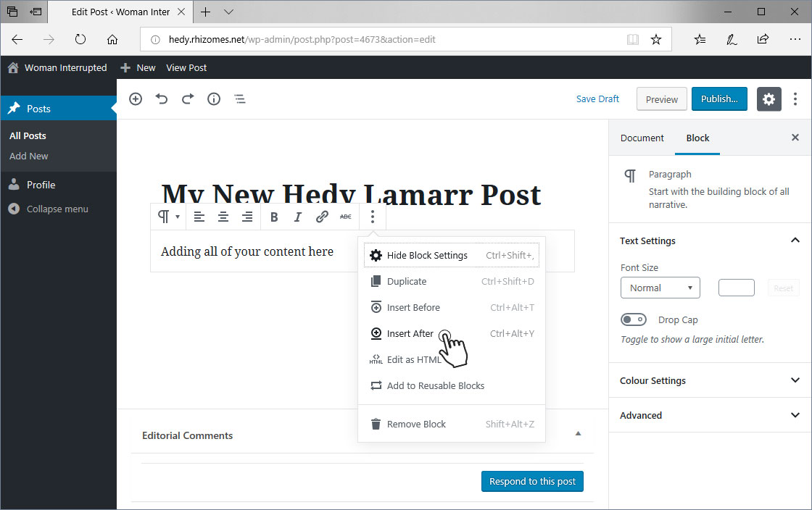Redo the last edit

click(x=188, y=99)
